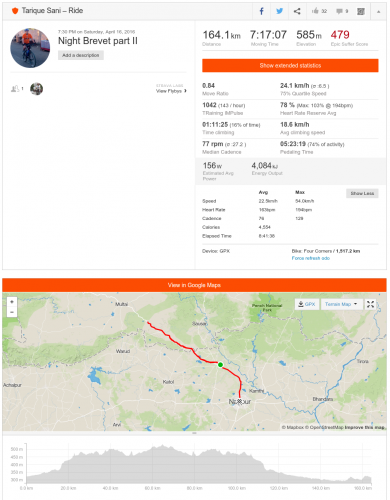Open the QR code icon

pos(361,11)
